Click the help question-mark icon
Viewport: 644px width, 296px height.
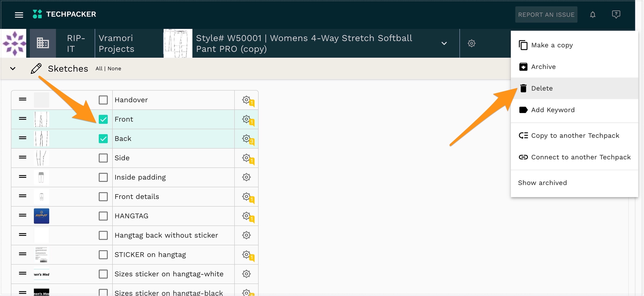pyautogui.click(x=616, y=14)
